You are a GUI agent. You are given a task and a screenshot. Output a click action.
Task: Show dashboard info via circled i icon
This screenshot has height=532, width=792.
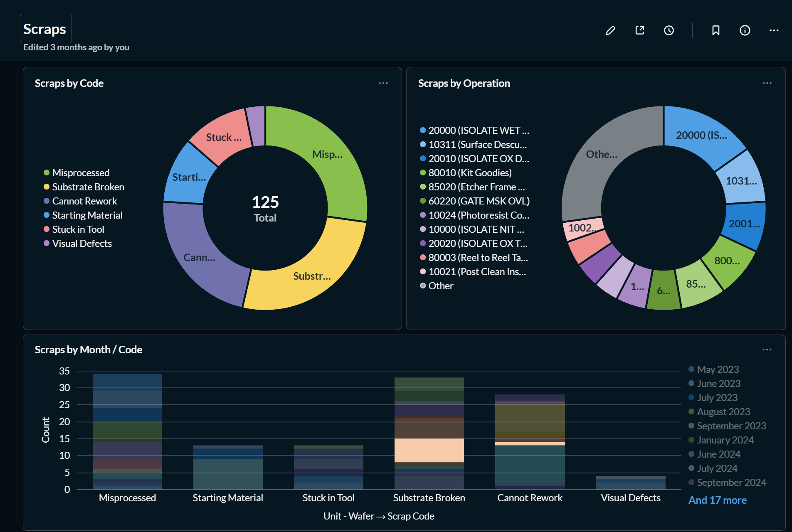click(745, 30)
